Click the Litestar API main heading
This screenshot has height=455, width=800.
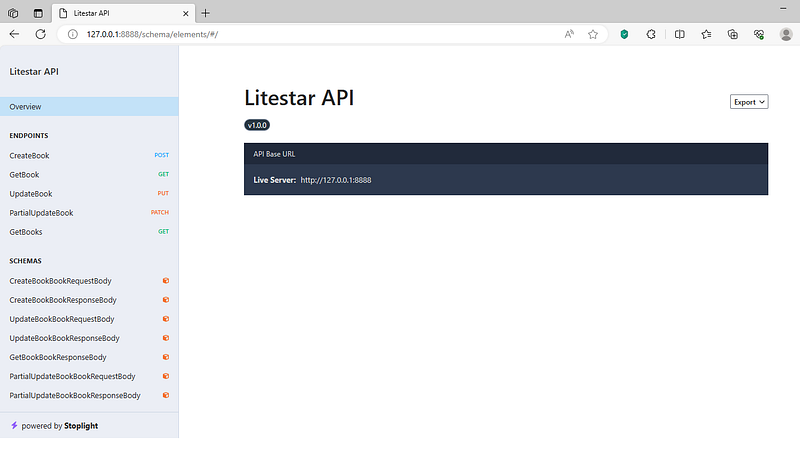click(x=299, y=98)
